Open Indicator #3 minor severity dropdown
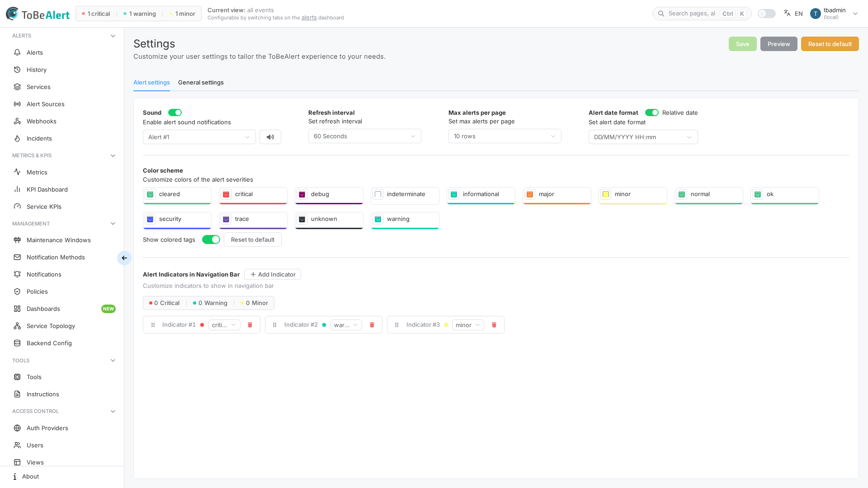Screen dimensions: 868x488 (468, 325)
